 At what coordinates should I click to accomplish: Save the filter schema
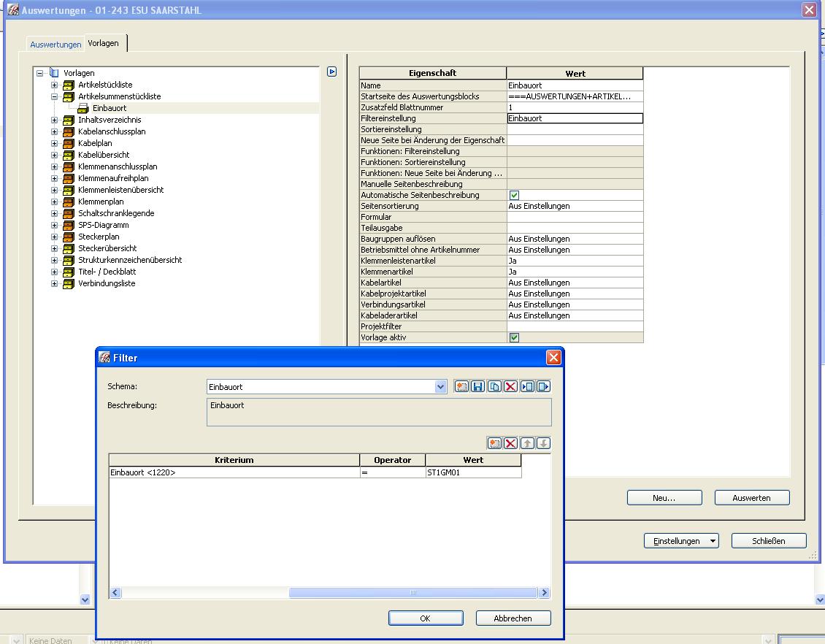pyautogui.click(x=477, y=387)
